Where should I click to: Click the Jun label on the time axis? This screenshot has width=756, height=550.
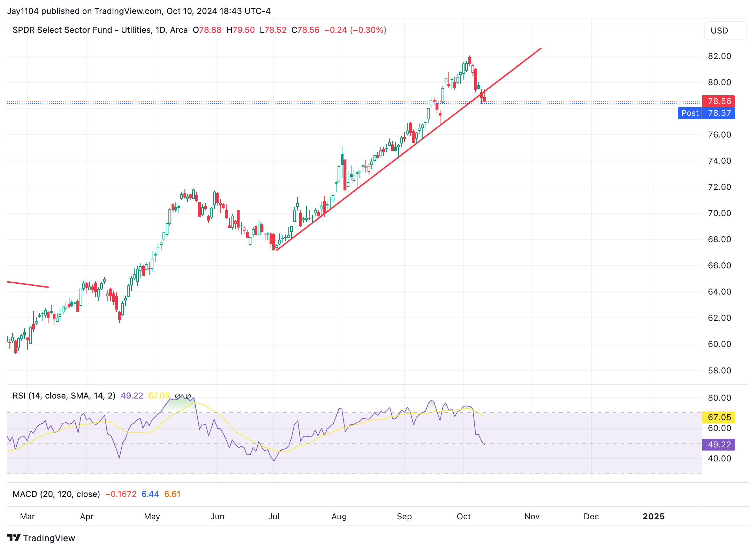pos(217,516)
